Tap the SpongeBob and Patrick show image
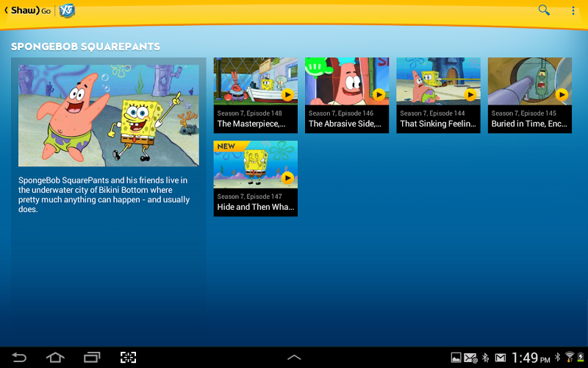The height and width of the screenshot is (368, 588). (109, 116)
